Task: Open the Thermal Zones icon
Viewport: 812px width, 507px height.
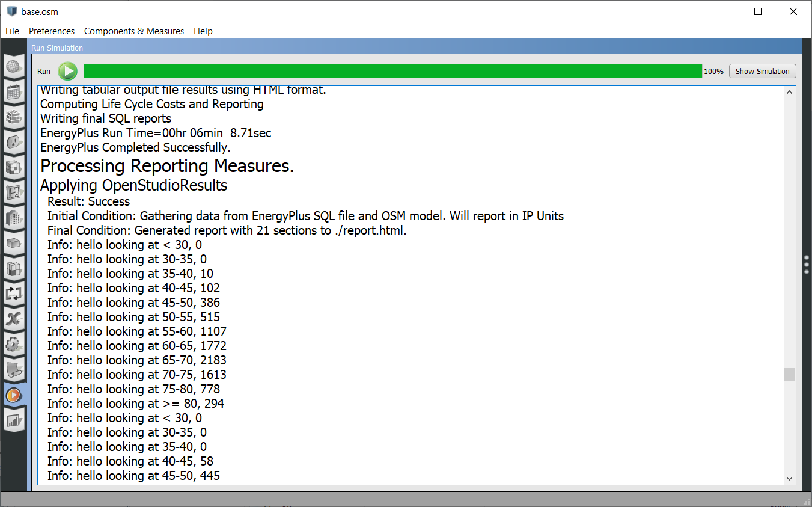Action: (14, 269)
